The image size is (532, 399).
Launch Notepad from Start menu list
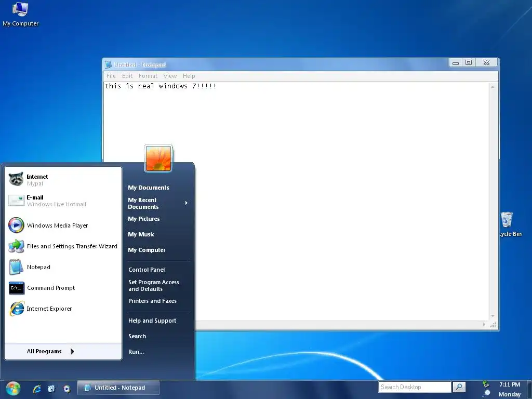[x=63, y=267]
